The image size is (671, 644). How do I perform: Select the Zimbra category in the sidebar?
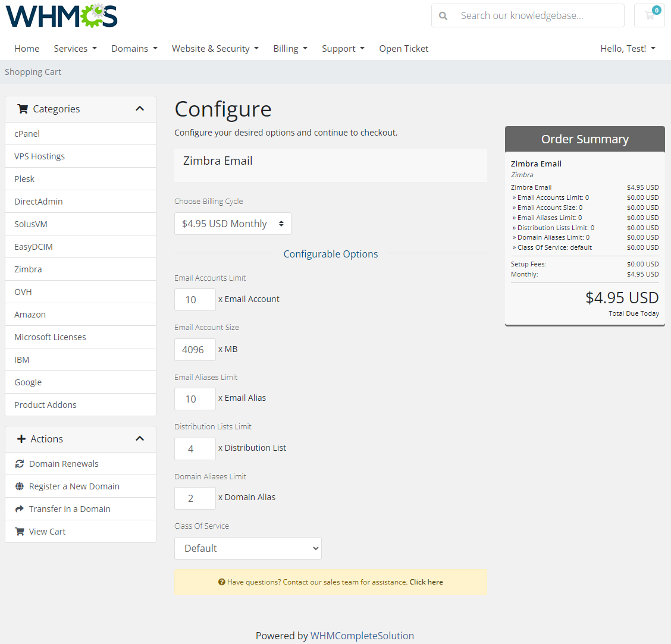pos(28,269)
